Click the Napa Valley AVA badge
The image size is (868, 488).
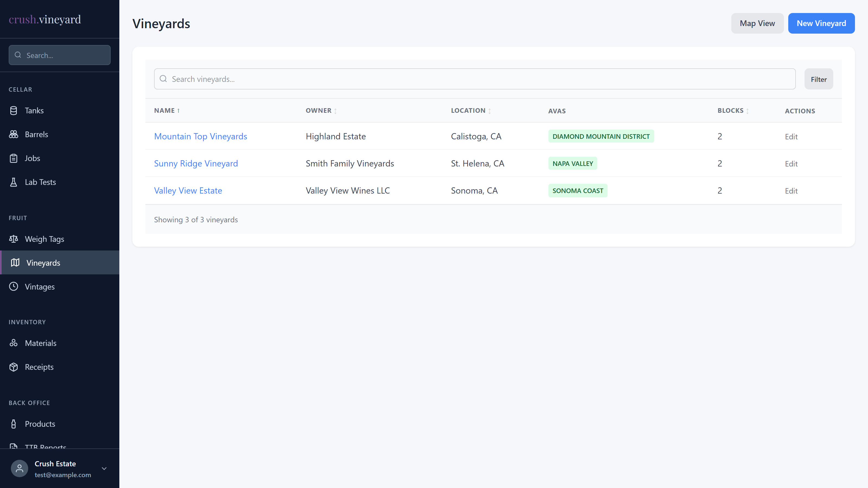573,163
